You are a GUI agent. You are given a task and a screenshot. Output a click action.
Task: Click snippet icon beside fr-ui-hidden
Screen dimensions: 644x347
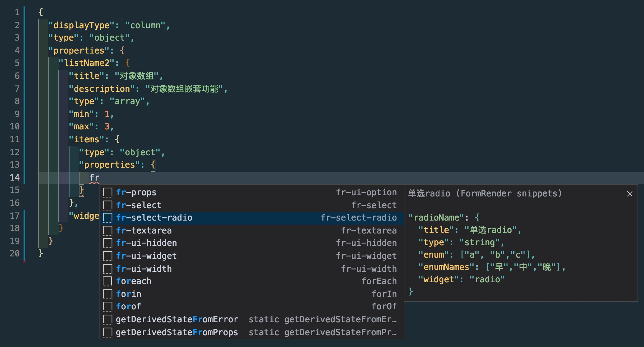click(108, 243)
